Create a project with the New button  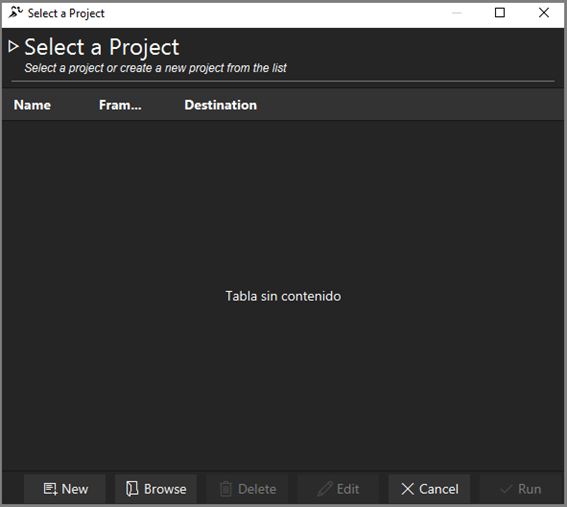click(x=65, y=489)
